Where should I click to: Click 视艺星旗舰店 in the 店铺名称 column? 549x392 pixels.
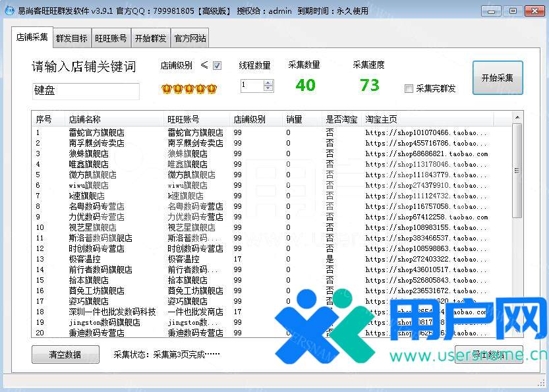[92, 227]
